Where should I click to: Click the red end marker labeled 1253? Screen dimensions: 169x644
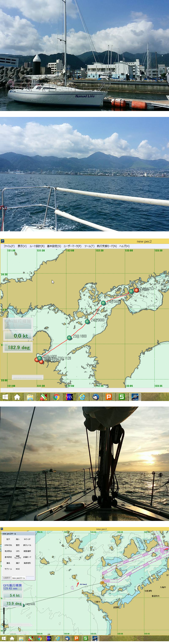[136, 290]
